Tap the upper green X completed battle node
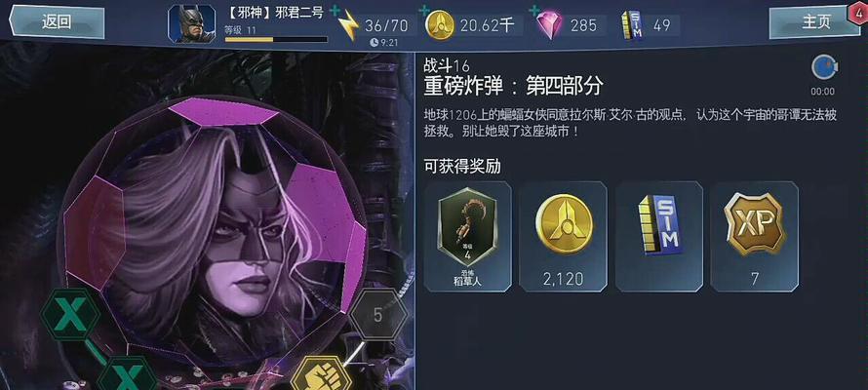The height and width of the screenshot is (390, 868). [71, 314]
